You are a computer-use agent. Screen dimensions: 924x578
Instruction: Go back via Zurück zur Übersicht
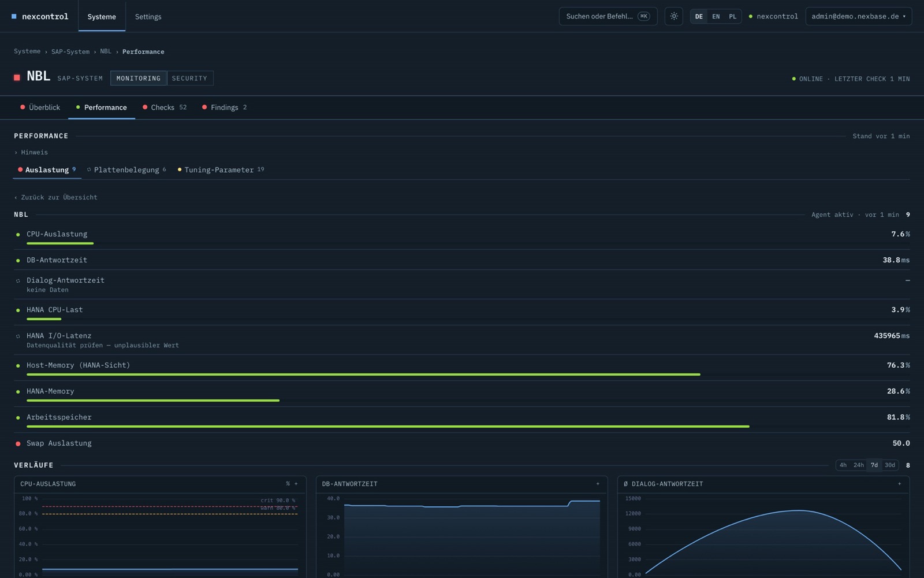click(x=56, y=198)
